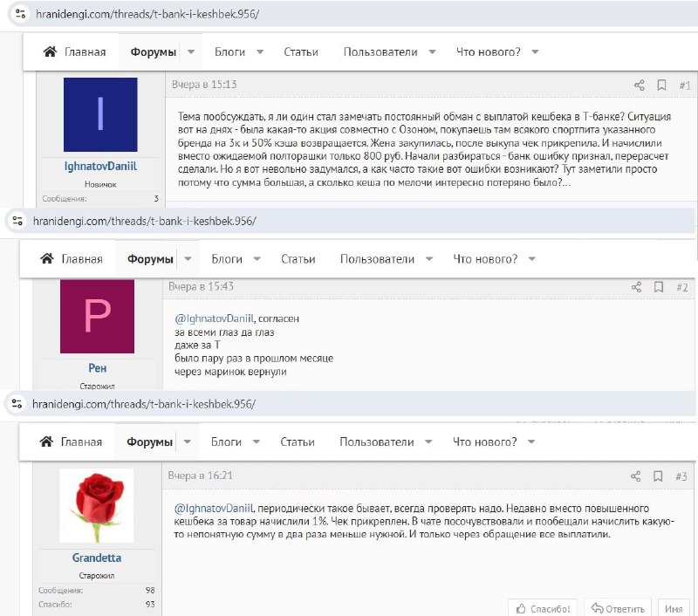Click the Новичок title under IghnatovDaniil
This screenshot has height=616, width=698.
(x=100, y=184)
